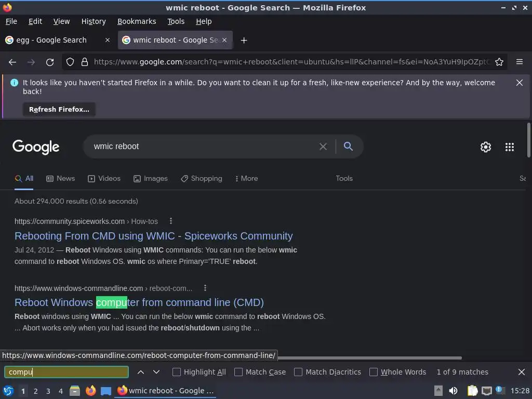Screen dimensions: 532x399
Task: Open Google quick settings gear
Action: pos(486,147)
